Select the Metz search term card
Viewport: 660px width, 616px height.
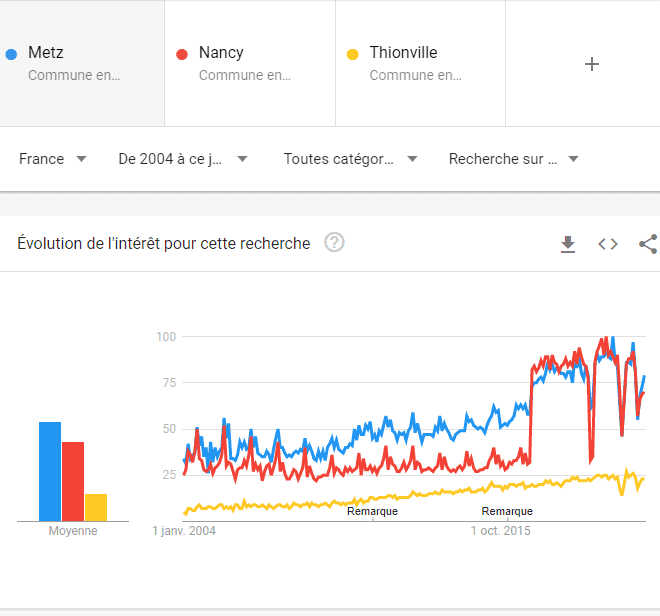click(x=82, y=63)
